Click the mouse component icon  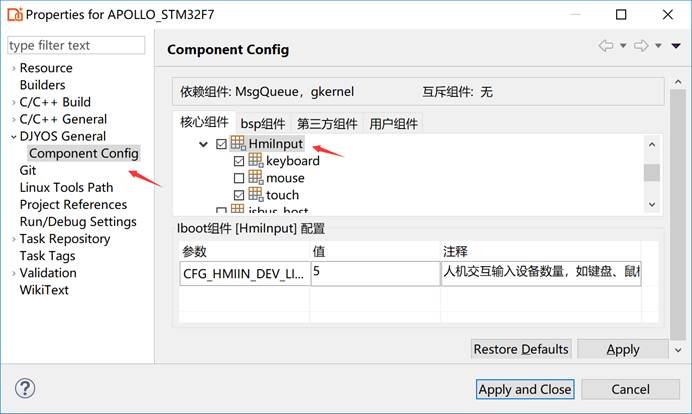pyautogui.click(x=255, y=178)
